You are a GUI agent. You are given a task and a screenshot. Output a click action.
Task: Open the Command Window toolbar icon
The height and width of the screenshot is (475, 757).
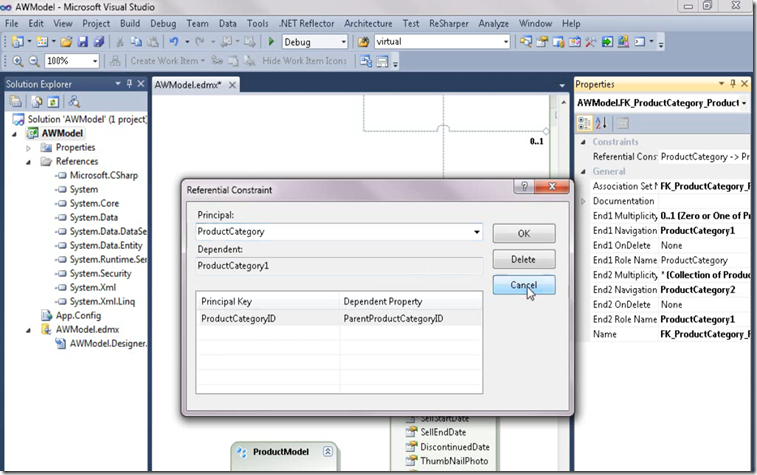click(x=640, y=42)
